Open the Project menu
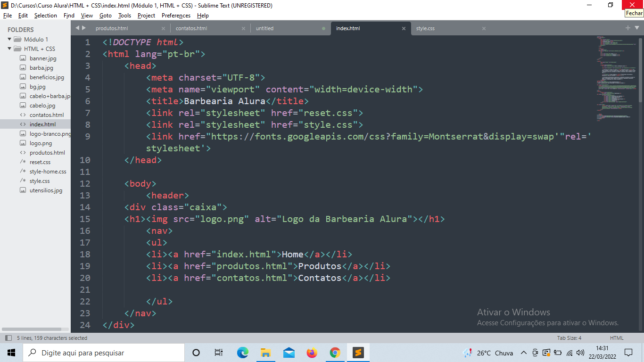644x362 pixels. (x=146, y=16)
